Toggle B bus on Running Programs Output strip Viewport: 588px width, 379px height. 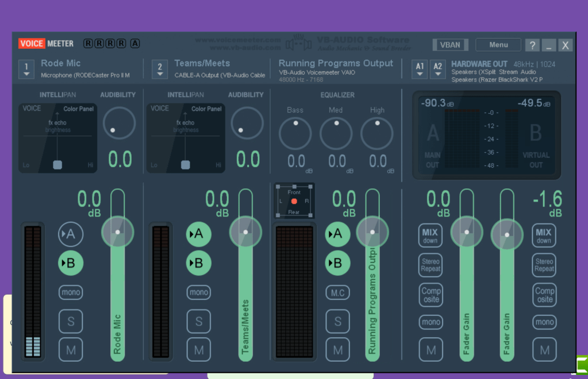pos(337,263)
